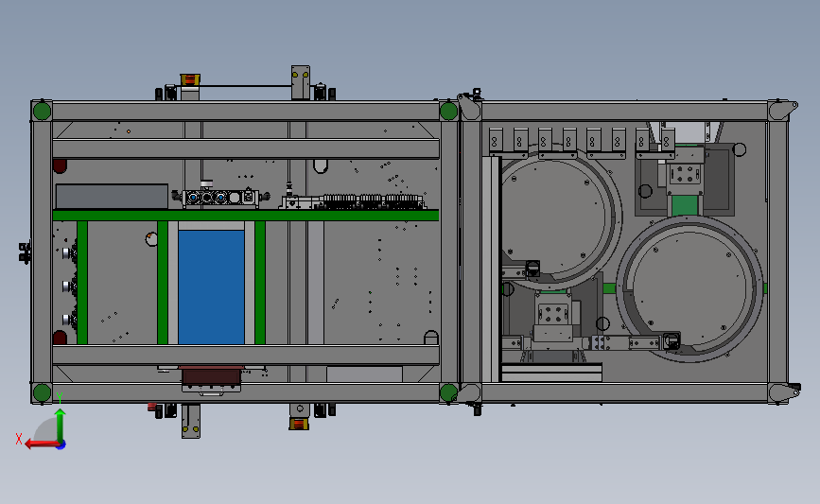The image size is (820, 504).
Task: Pick the top-left green corner cap
Action: (x=42, y=112)
